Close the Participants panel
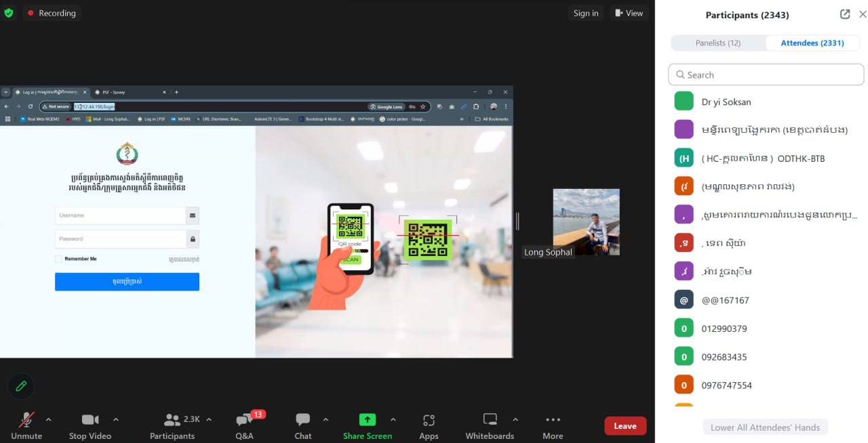This screenshot has width=868, height=443. (x=863, y=14)
